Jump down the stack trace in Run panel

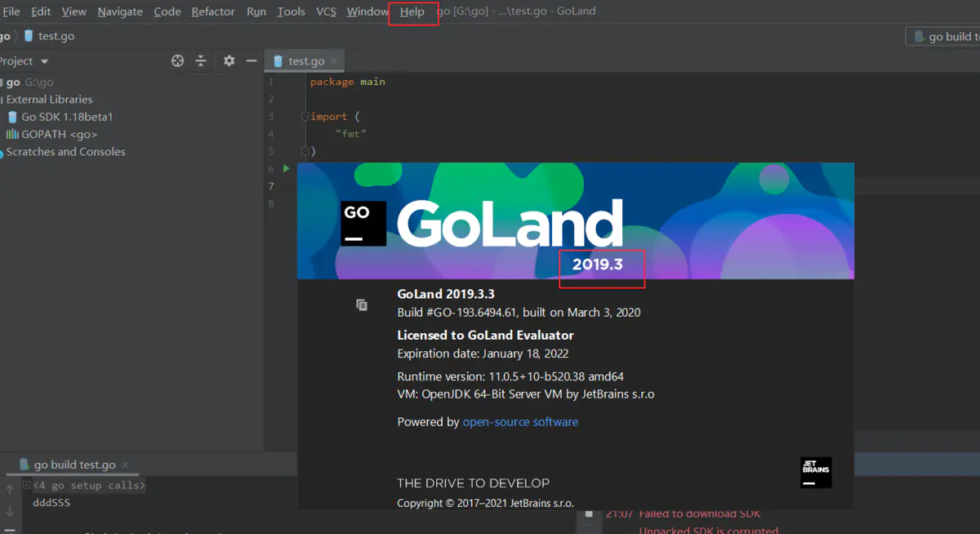(10, 512)
